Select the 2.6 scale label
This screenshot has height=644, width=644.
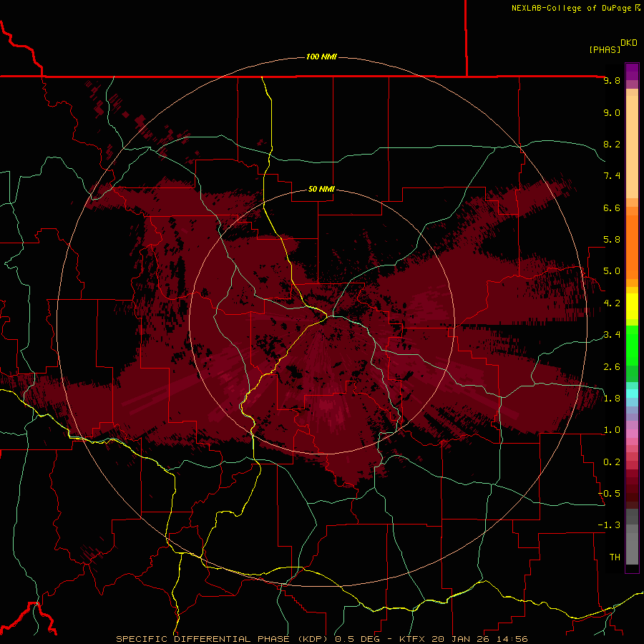[612, 367]
